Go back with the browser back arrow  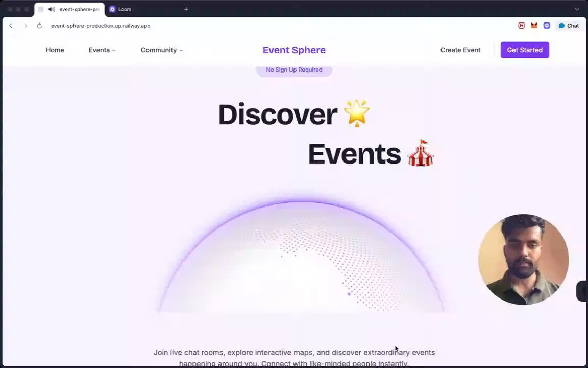(x=11, y=26)
